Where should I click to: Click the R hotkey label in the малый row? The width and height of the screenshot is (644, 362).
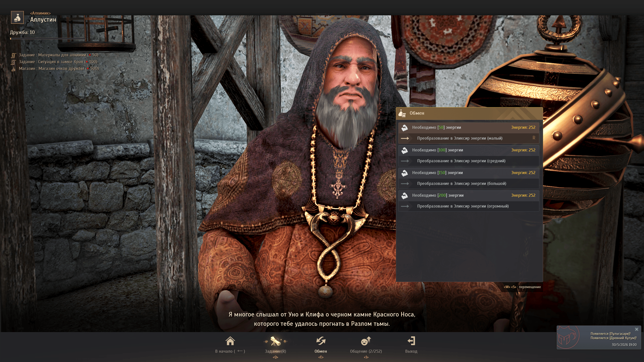(x=534, y=138)
